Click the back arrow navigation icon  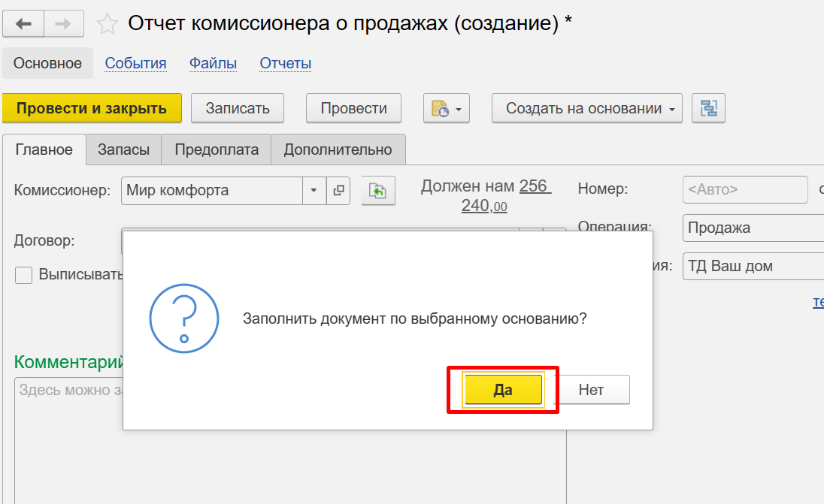[x=24, y=24]
